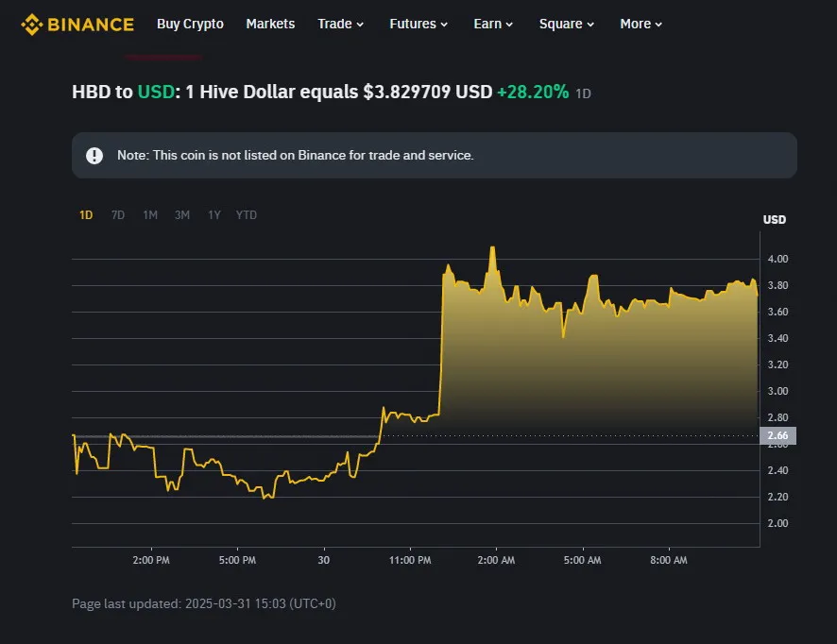The image size is (837, 644).
Task: Click the green USD link in heading
Action: [156, 92]
